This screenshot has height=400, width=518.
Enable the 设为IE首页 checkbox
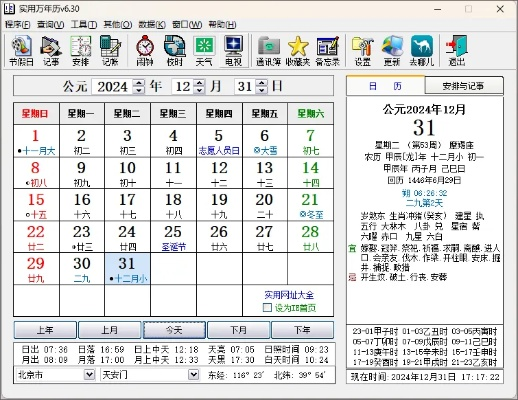(267, 307)
